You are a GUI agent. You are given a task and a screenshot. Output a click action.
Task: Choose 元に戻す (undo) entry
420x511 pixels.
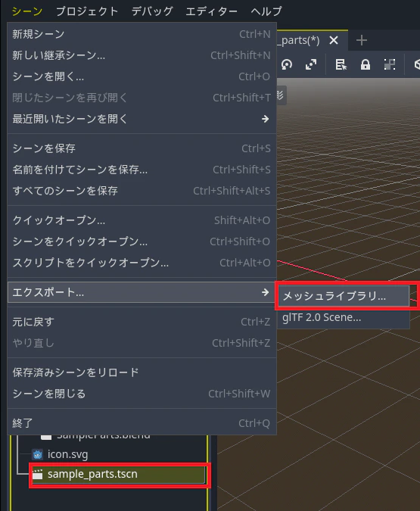coord(142,322)
